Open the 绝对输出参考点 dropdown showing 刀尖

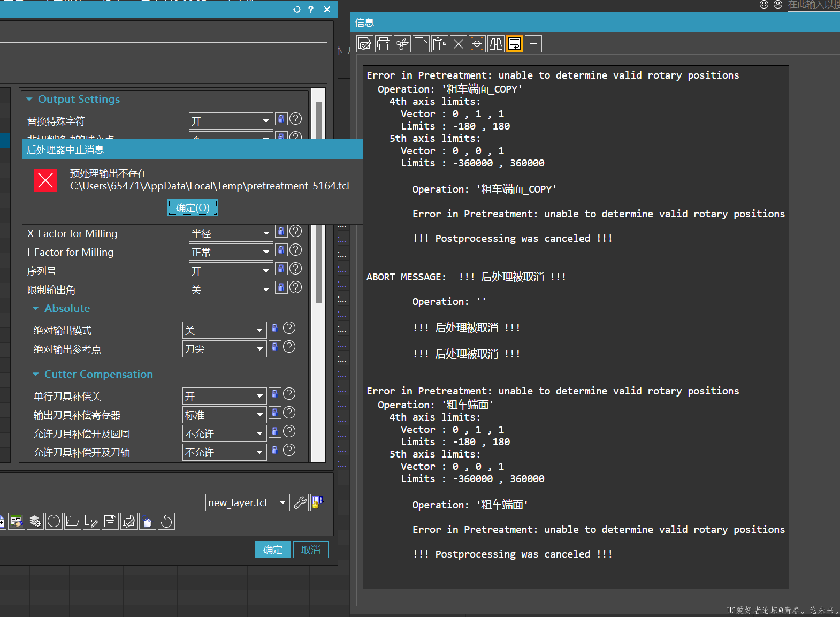(x=224, y=349)
